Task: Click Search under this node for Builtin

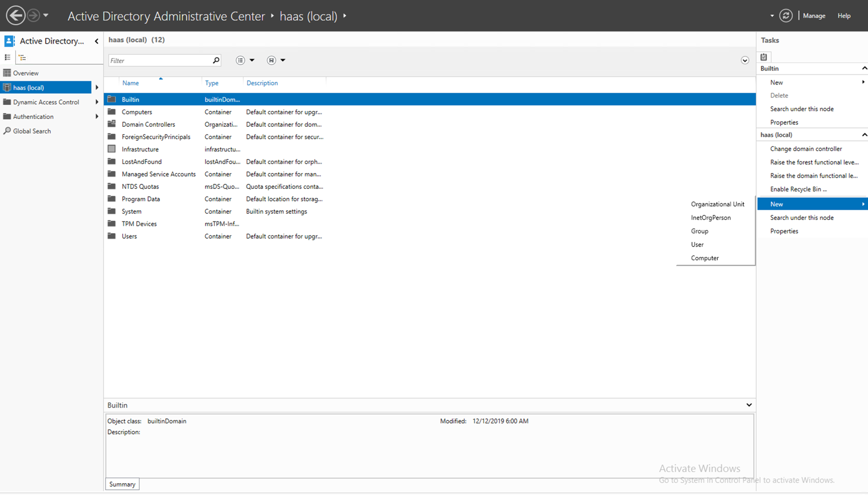Action: (x=801, y=109)
